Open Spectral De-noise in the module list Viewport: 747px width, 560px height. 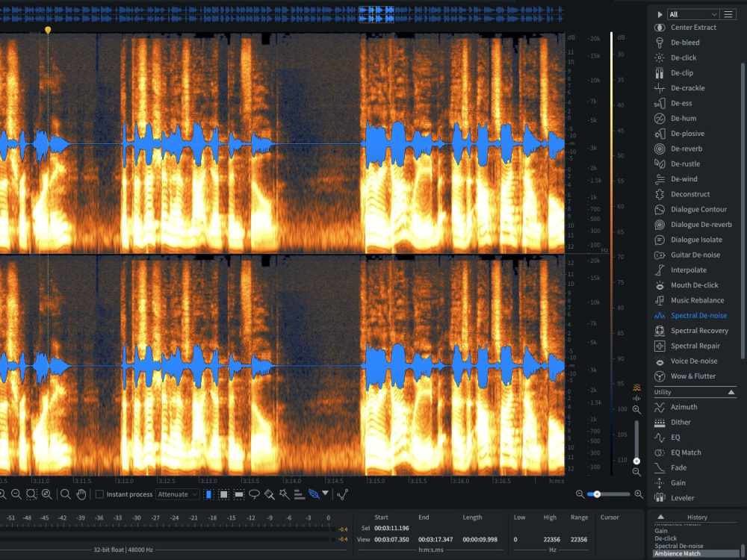[692, 316]
